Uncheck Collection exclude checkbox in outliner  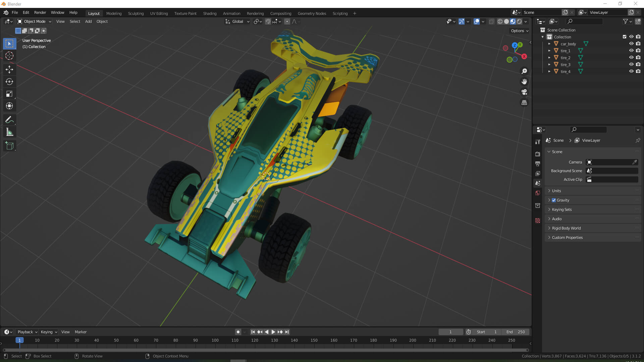coord(625,37)
